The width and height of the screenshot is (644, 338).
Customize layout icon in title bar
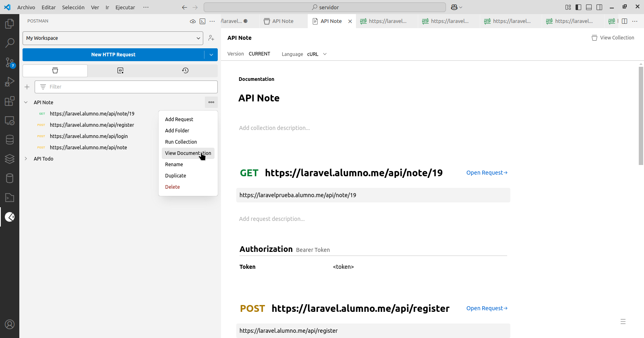click(568, 7)
